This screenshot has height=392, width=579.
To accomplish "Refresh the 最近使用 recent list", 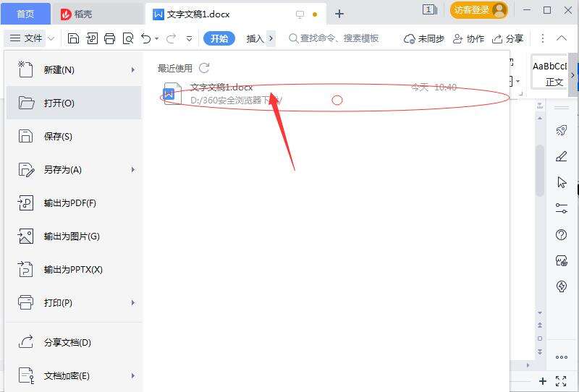I will coord(204,68).
